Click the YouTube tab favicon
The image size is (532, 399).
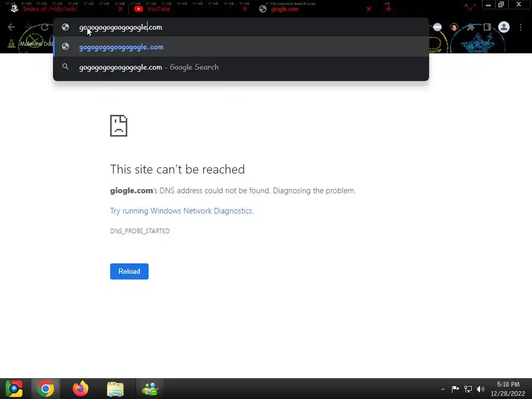click(x=138, y=9)
